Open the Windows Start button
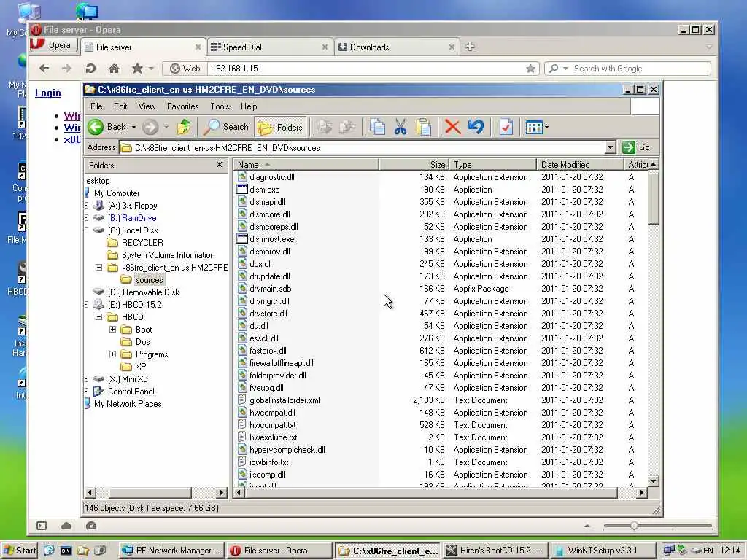This screenshot has width=747, height=560. pyautogui.click(x=20, y=551)
